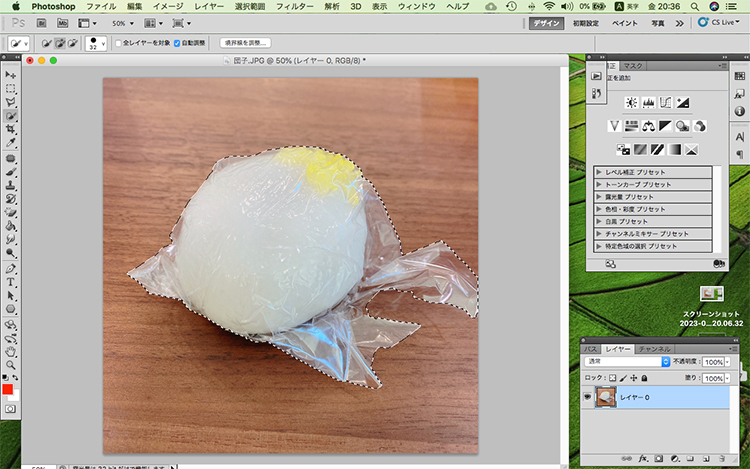Viewport: 750px width, 469px height.
Task: Select the Move tool
Action: [11, 75]
